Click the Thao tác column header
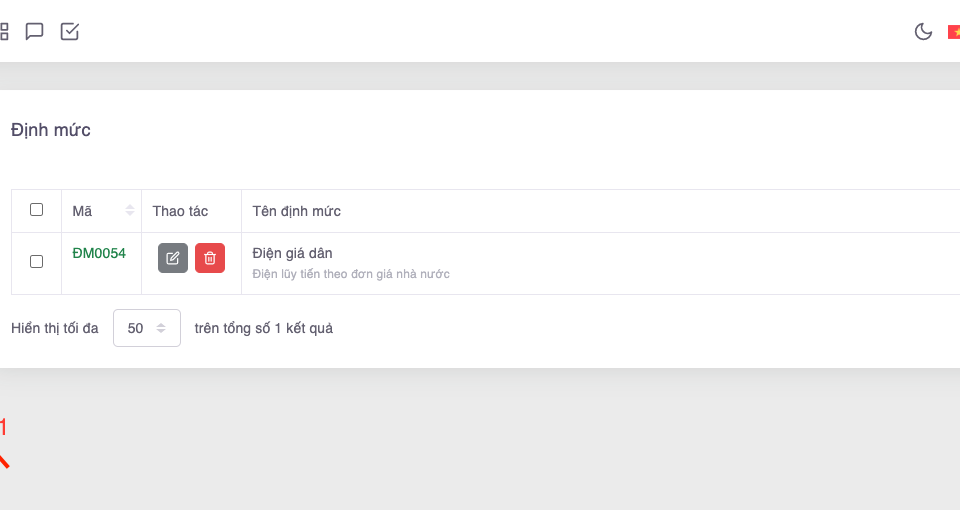Screen dimensions: 960x510 [x=180, y=211]
